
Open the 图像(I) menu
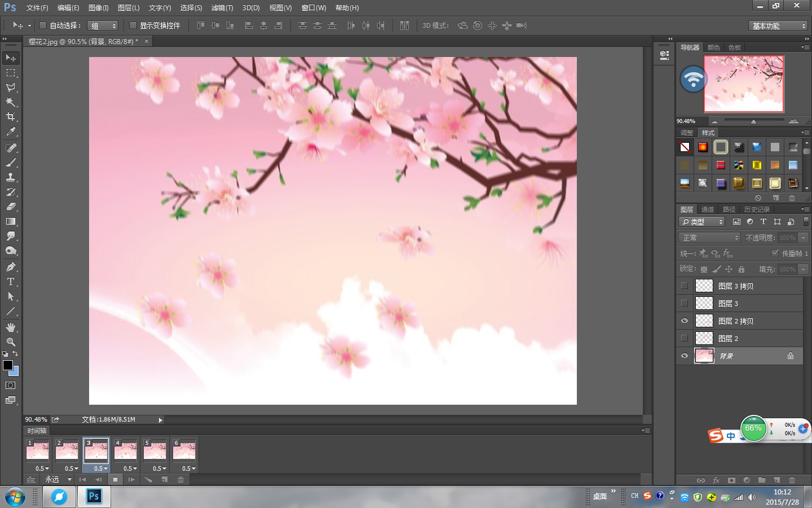98,8
